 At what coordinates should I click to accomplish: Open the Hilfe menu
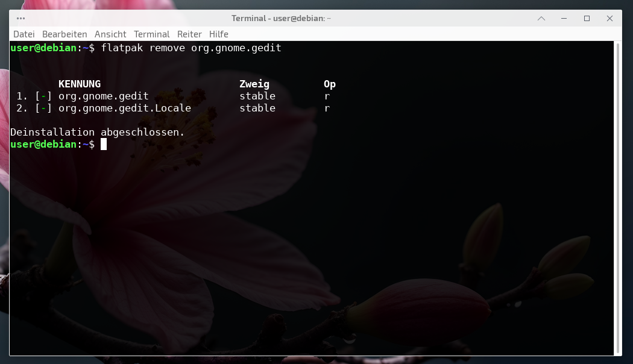219,34
